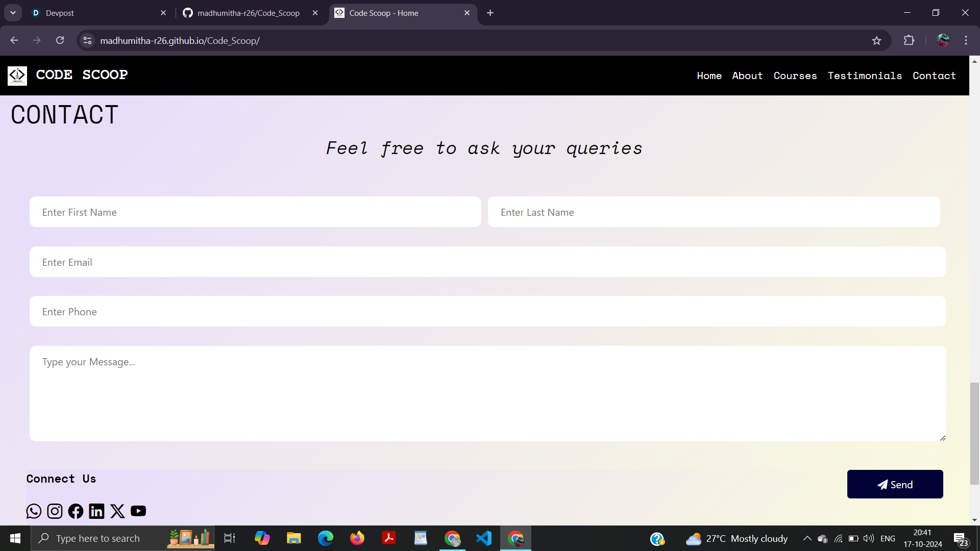980x551 pixels.
Task: Open the LinkedIn social icon
Action: [x=96, y=511]
